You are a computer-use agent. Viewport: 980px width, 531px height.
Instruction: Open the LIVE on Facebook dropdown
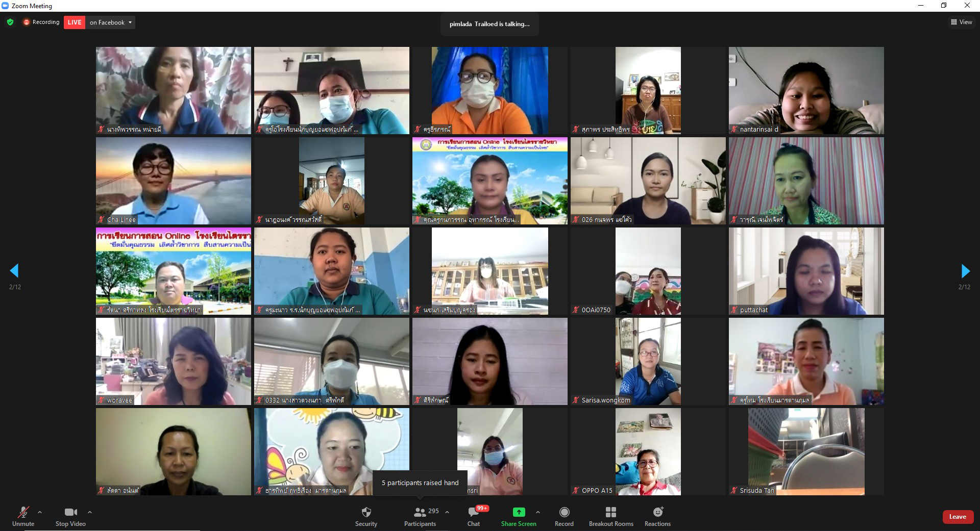[111, 22]
